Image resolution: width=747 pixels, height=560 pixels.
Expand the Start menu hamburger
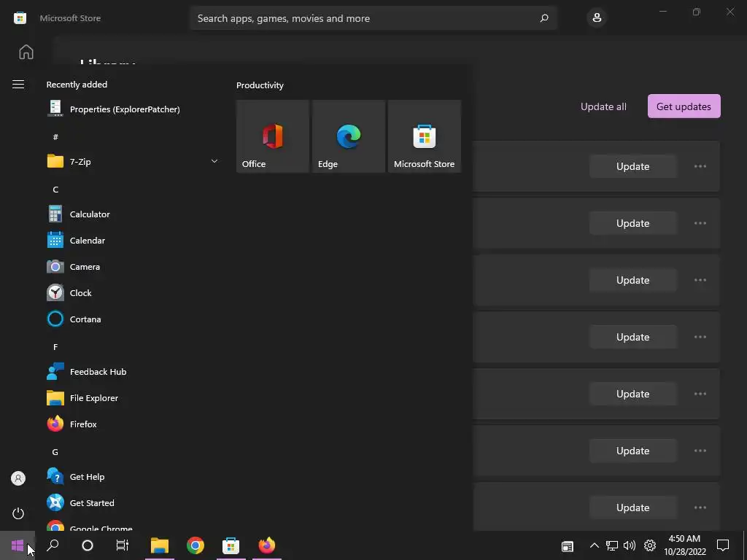pyautogui.click(x=18, y=85)
